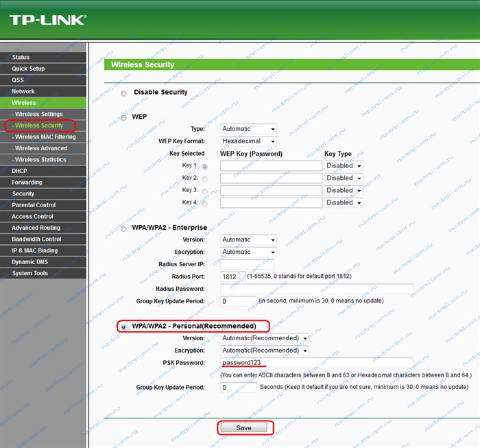
Task: Click the Save button
Action: click(x=244, y=428)
